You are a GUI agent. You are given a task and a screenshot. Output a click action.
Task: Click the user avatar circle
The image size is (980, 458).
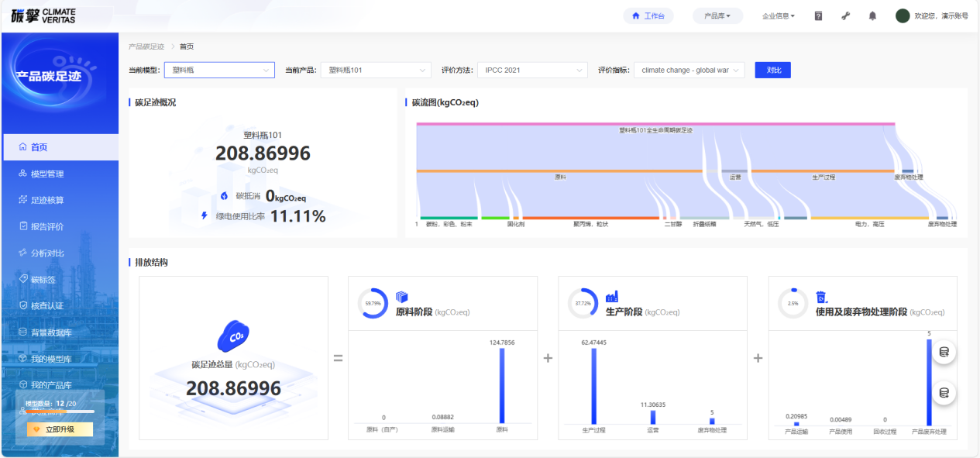pos(902,15)
